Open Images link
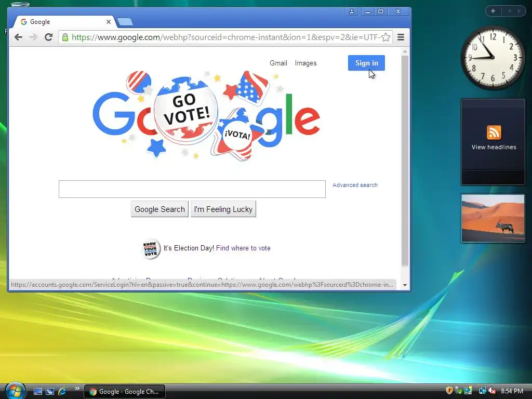532x399 pixels. click(x=305, y=63)
